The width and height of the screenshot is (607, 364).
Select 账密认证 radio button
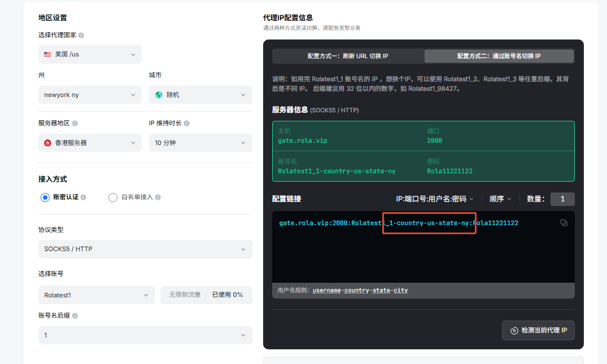[x=45, y=198]
